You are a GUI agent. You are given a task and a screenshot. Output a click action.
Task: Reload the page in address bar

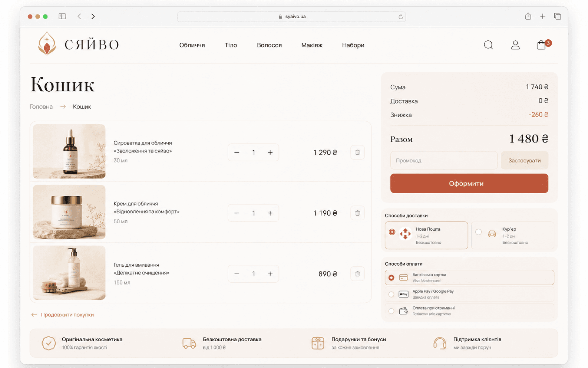coord(401,17)
